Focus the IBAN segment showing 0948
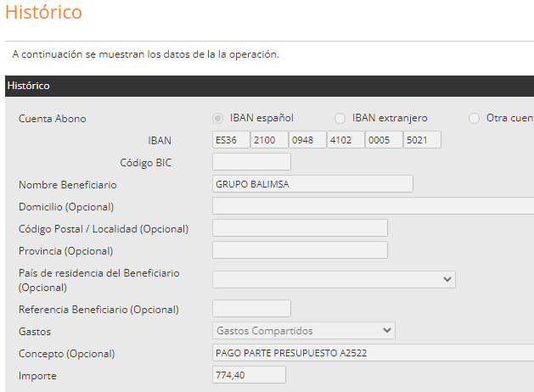Screen dimensions: 534x392 click(x=306, y=140)
